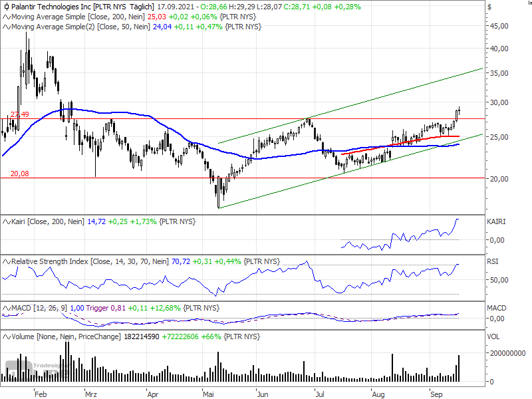Click the close price C:28,71

pos(296,7)
